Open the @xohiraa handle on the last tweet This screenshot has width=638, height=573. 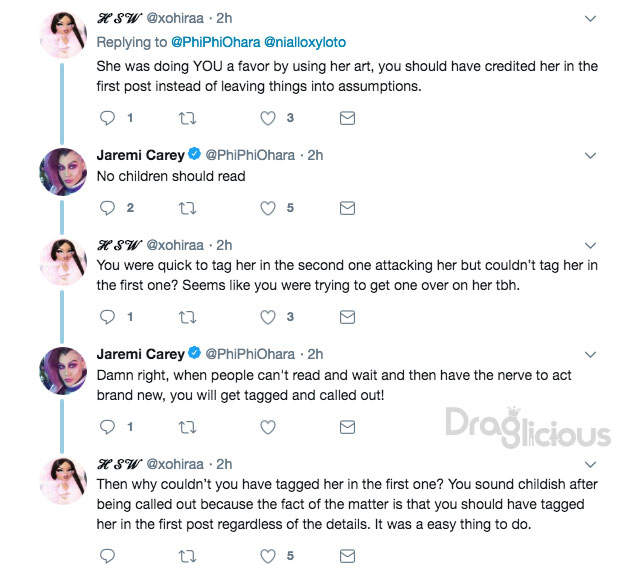pos(175,464)
